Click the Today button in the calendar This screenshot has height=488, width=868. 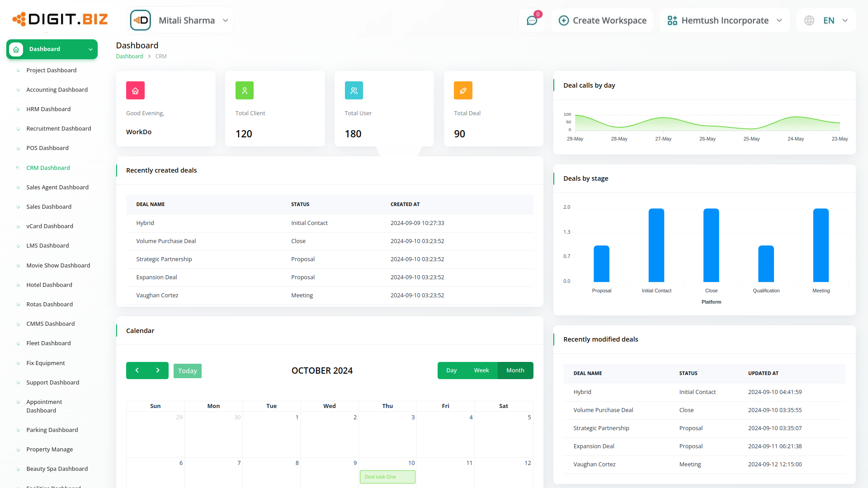tap(187, 371)
